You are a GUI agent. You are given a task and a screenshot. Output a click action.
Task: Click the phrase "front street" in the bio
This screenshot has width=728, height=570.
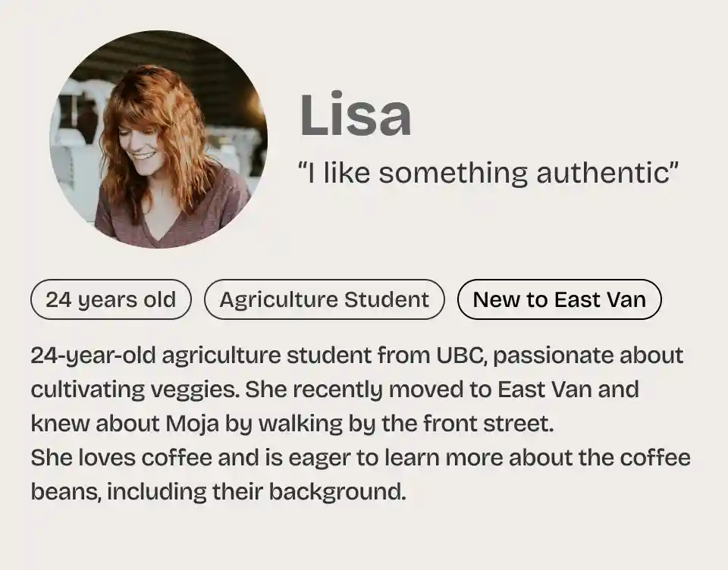click(x=484, y=424)
